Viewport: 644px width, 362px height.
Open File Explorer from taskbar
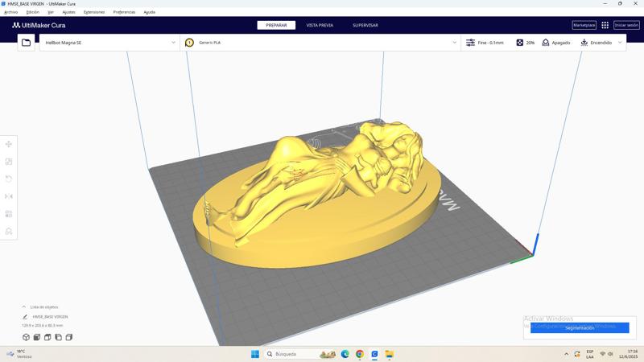tap(390, 354)
